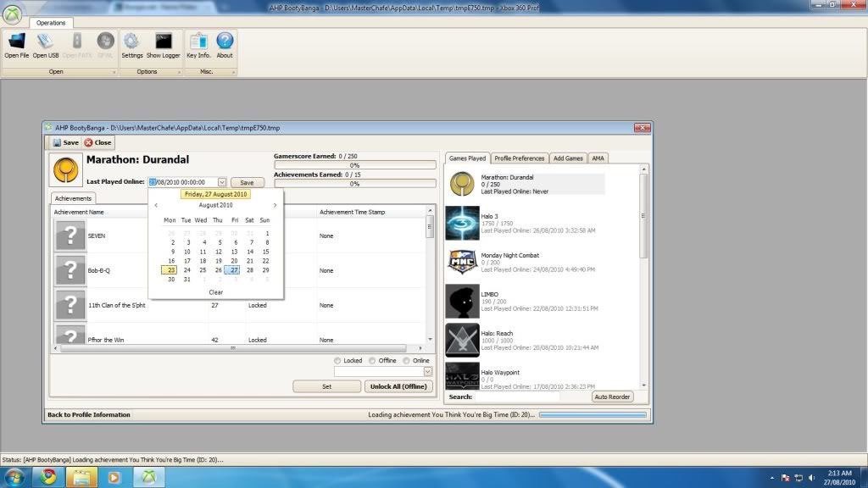This screenshot has width=868, height=488.
Task: Expand the combo box above Unlock All
Action: coord(428,372)
